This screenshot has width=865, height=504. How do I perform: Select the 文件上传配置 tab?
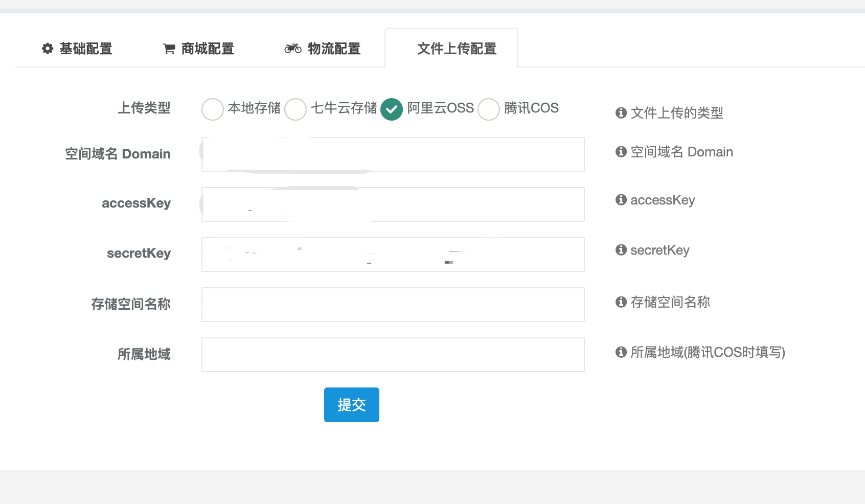click(x=451, y=49)
